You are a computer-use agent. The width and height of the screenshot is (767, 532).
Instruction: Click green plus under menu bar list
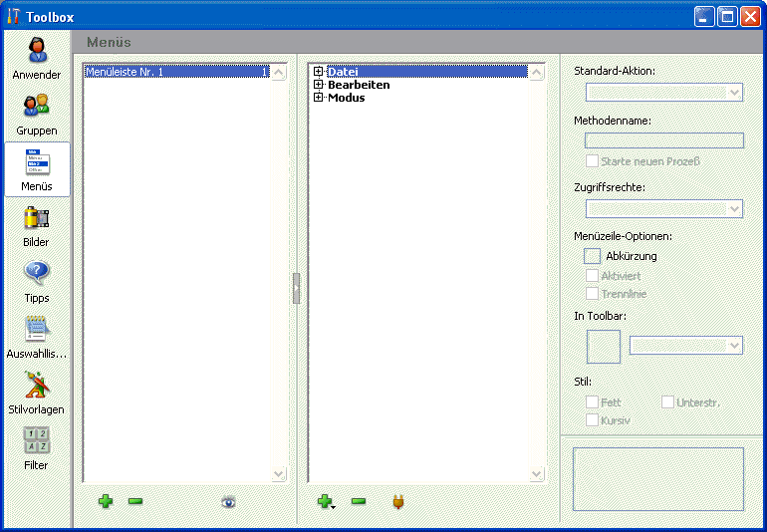[106, 501]
